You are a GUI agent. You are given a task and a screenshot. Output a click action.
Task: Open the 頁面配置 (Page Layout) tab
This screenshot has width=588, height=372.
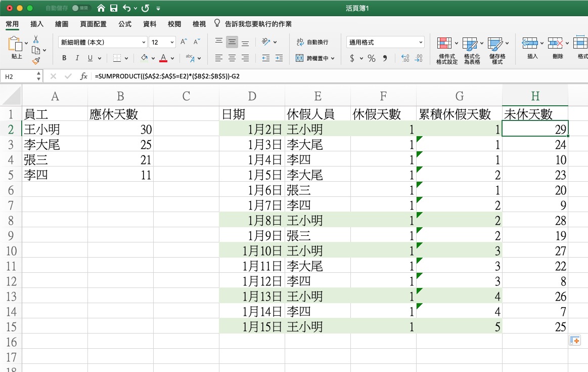(x=93, y=24)
